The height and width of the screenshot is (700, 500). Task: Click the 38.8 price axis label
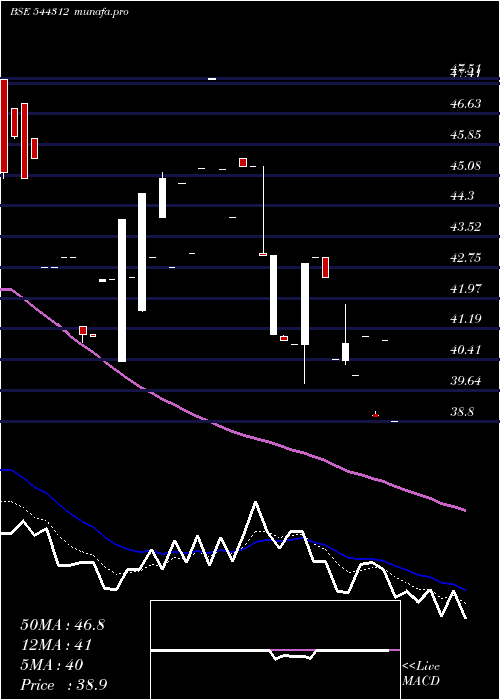(x=462, y=412)
